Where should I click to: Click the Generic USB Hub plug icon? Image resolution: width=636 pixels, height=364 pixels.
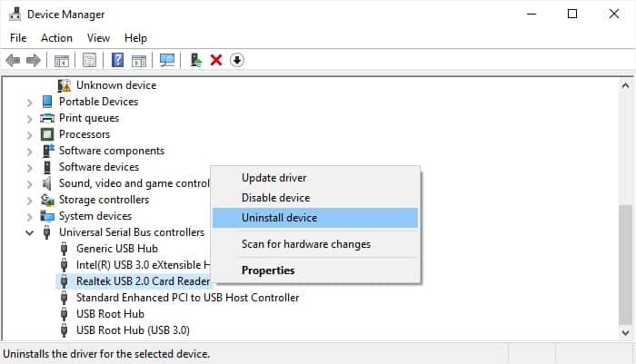pos(65,249)
